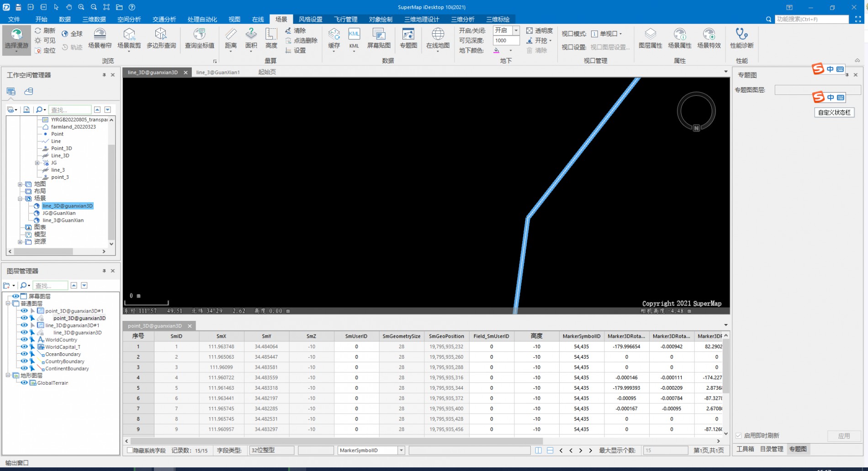The width and height of the screenshot is (868, 471).
Task: Toggle visibility of the WorldCountry layer
Action: pyautogui.click(x=24, y=340)
